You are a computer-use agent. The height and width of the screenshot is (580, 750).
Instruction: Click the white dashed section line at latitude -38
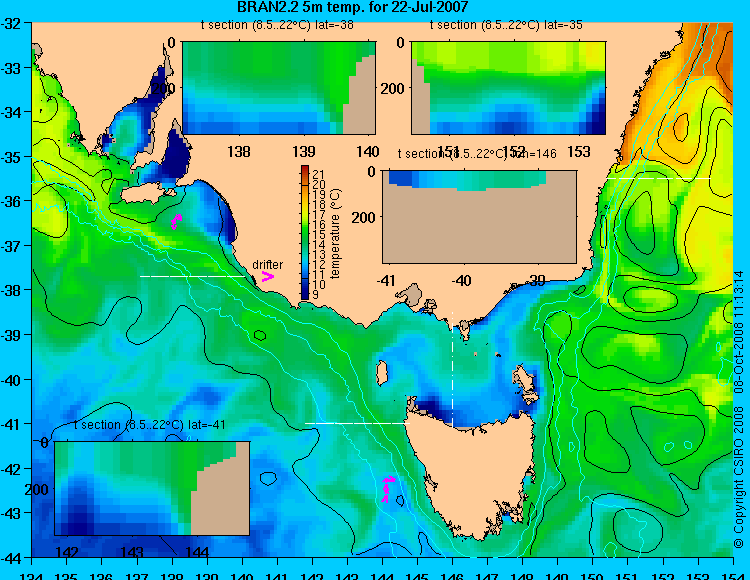[192, 276]
